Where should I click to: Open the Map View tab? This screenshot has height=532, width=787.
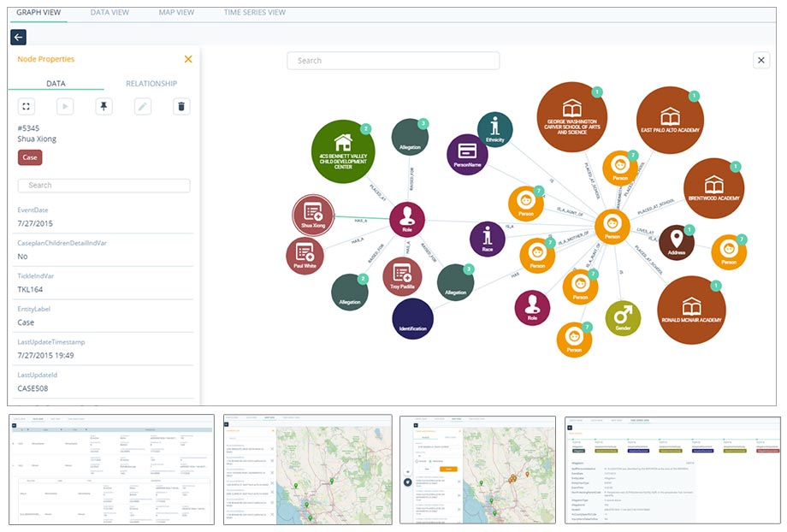(176, 12)
